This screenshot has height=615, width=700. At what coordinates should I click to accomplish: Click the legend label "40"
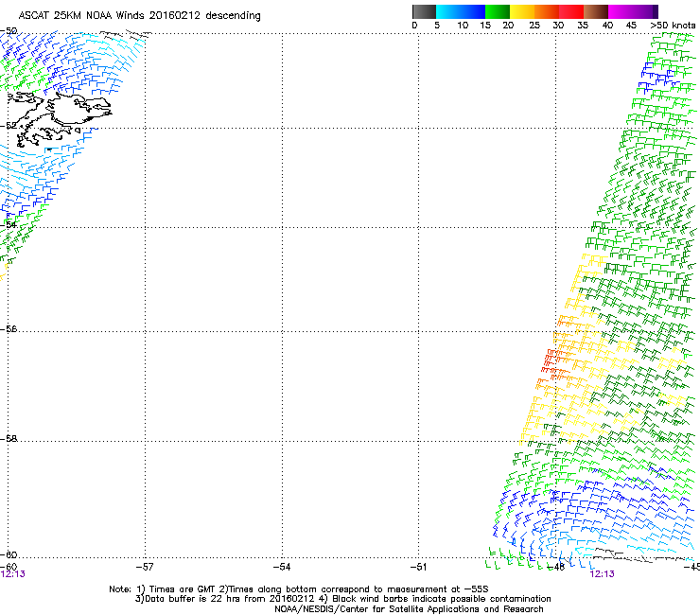607,26
